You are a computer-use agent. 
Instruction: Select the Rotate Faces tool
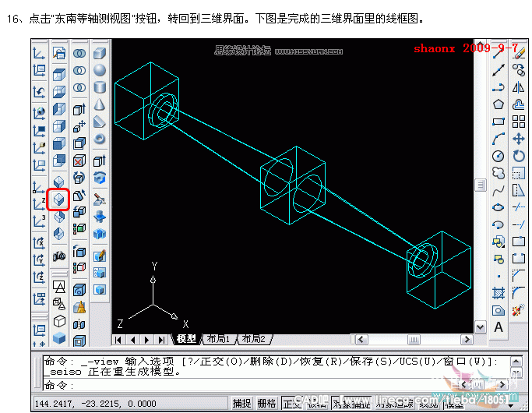click(x=79, y=178)
